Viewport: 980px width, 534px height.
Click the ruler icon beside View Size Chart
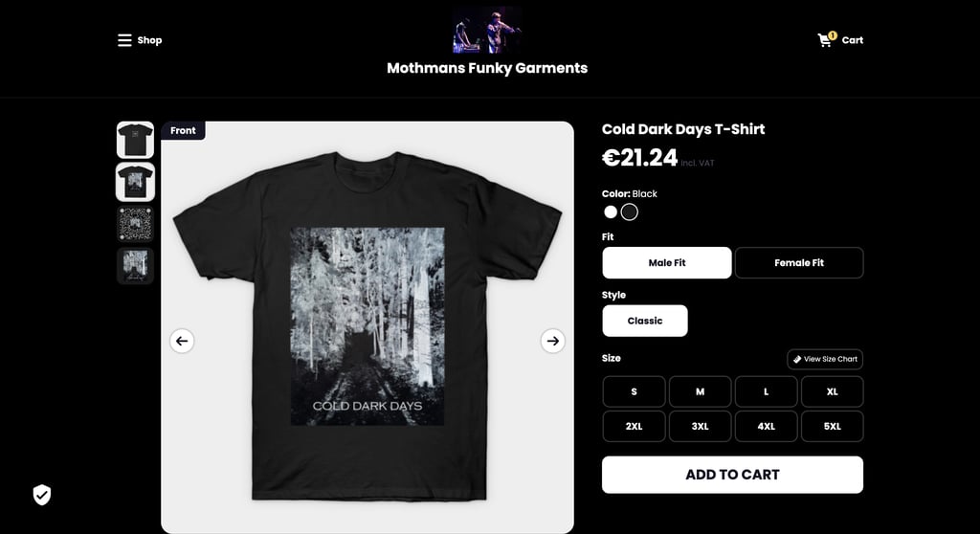[x=797, y=359]
